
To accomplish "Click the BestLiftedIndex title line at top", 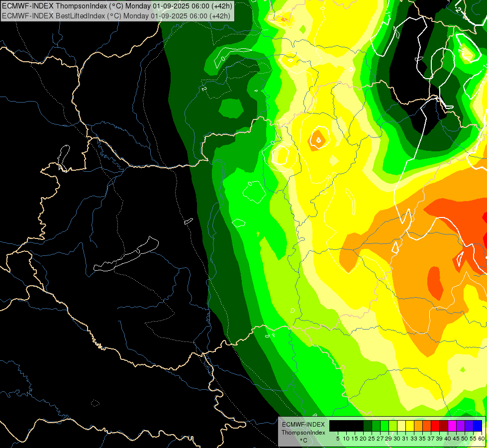I will [116, 16].
